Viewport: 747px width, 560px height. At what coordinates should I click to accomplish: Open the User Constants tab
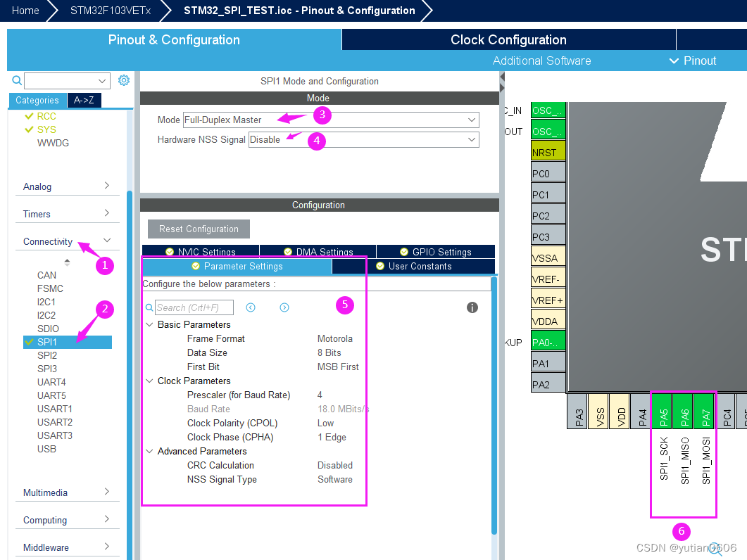click(413, 266)
